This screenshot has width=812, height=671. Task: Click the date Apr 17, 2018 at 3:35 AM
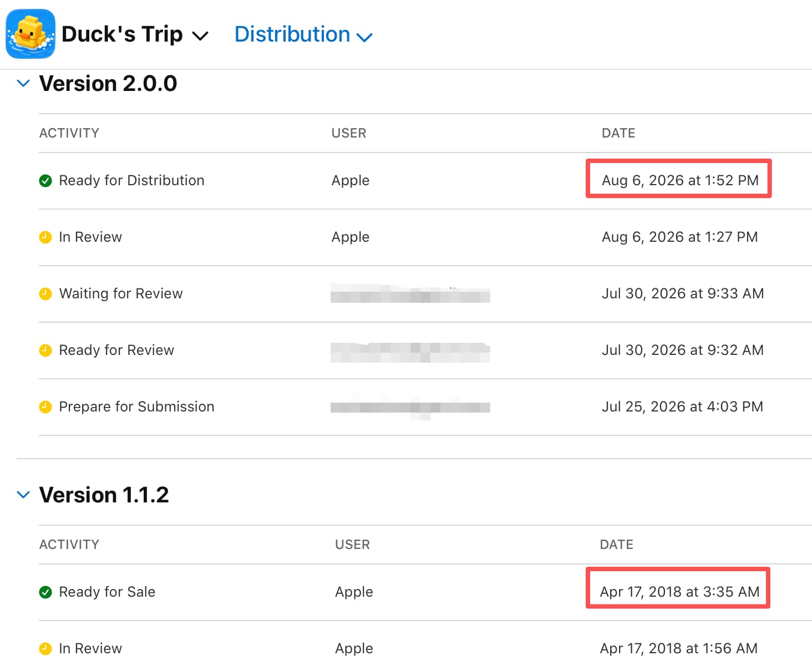(679, 592)
